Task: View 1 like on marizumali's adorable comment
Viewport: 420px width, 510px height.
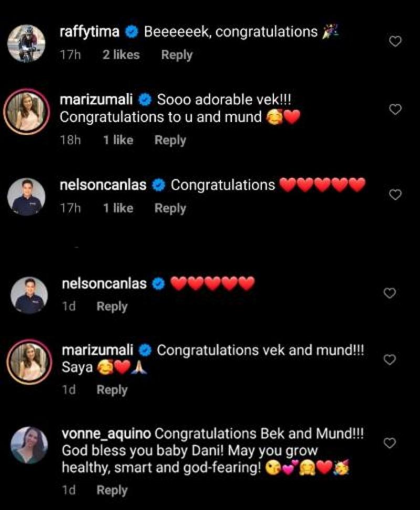Action: point(118,140)
